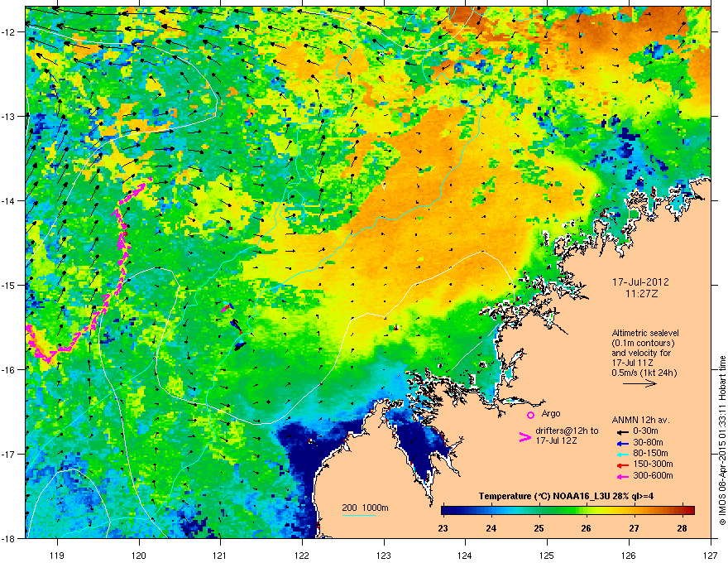Click the black 0-30m ANMN arrow symbol

[623, 431]
